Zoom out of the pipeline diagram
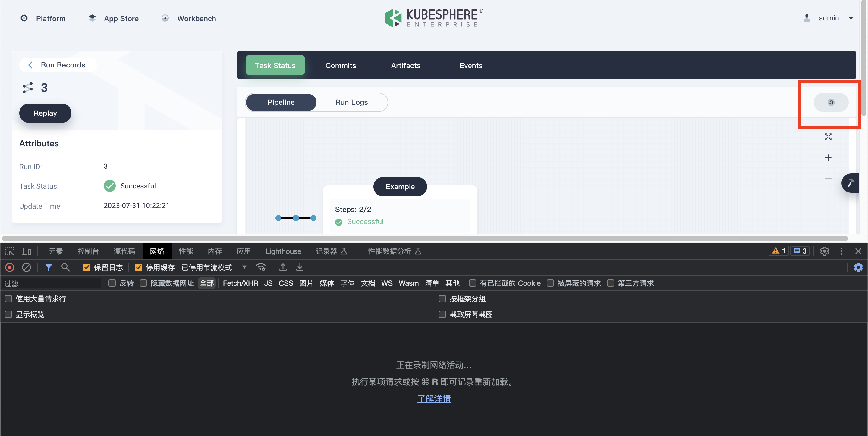Screen dimensions: 868x436 click(828, 179)
